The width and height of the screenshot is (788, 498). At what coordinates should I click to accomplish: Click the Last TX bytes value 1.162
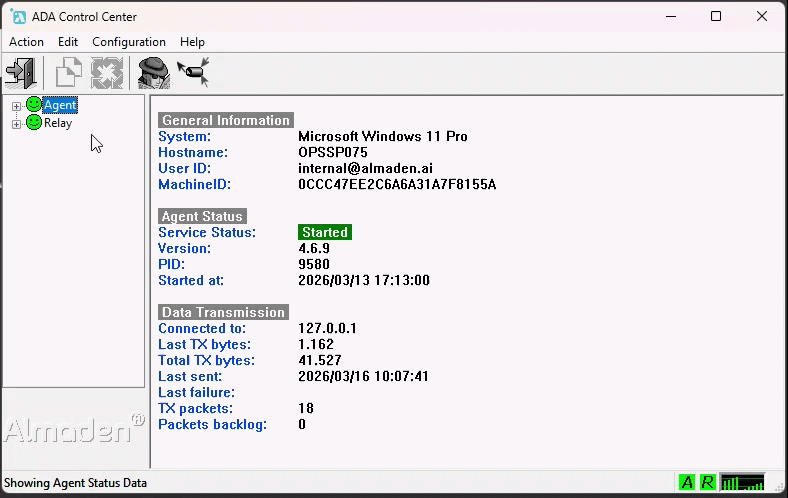(x=316, y=344)
